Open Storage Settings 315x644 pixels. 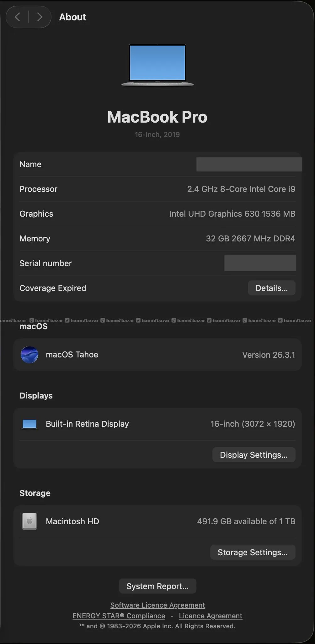coord(253,552)
